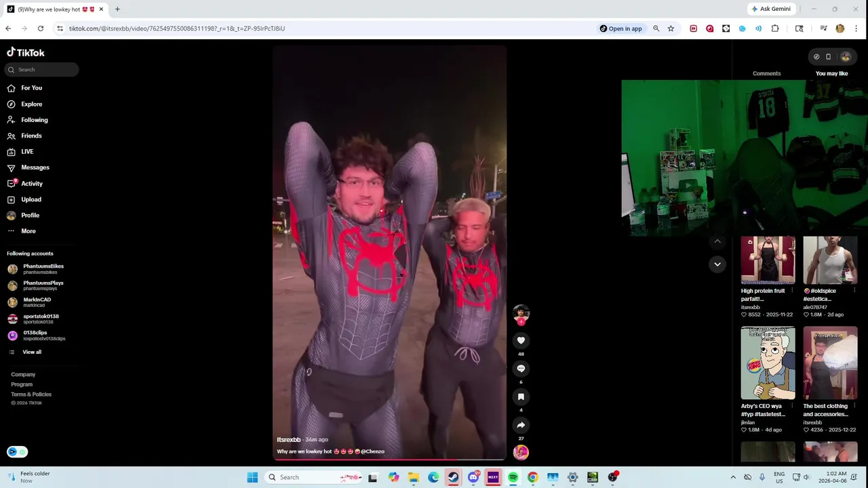Reload the page
This screenshot has height=488, width=868.
41,28
